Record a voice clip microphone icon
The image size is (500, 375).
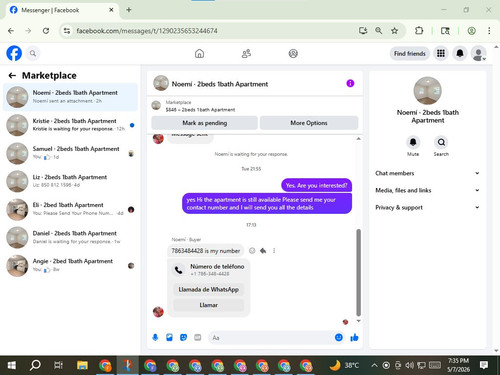pos(155,338)
